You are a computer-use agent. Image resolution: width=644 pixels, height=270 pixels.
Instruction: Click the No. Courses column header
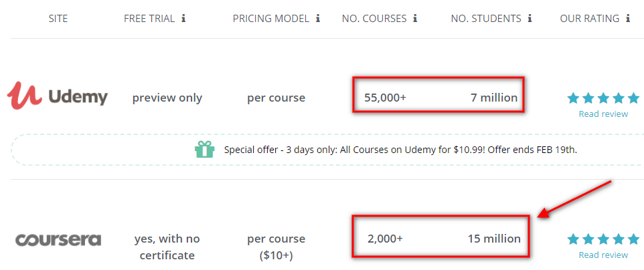coord(374,19)
